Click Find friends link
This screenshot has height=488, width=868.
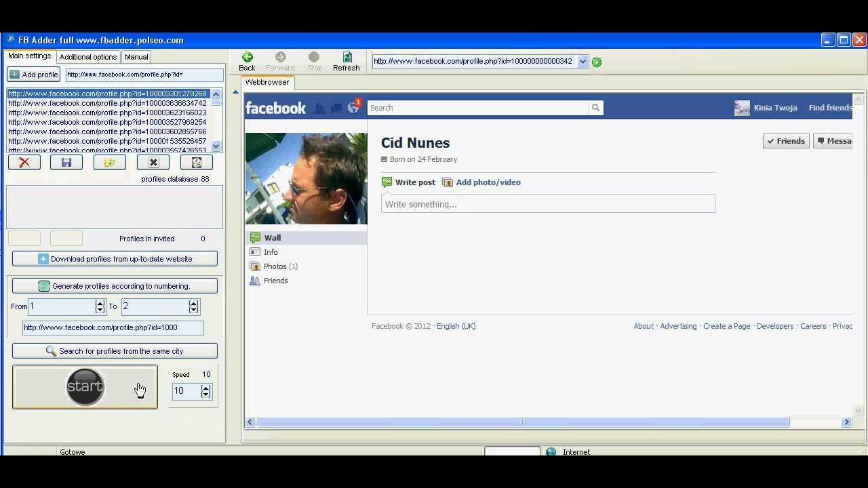click(x=830, y=108)
